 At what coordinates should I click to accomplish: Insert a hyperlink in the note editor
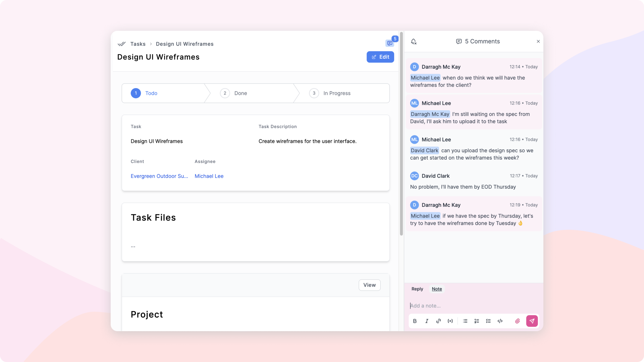[438, 321]
